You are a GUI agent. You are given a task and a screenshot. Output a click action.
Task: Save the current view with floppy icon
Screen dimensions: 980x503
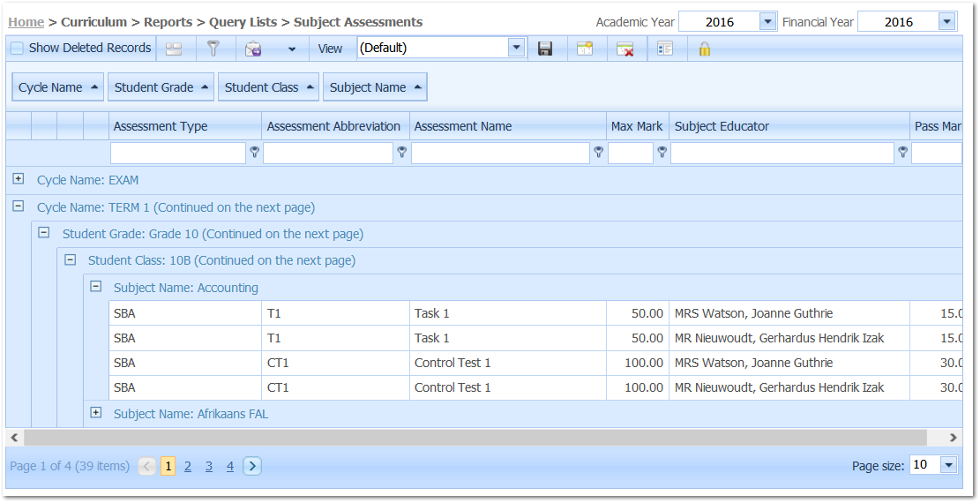coord(545,49)
